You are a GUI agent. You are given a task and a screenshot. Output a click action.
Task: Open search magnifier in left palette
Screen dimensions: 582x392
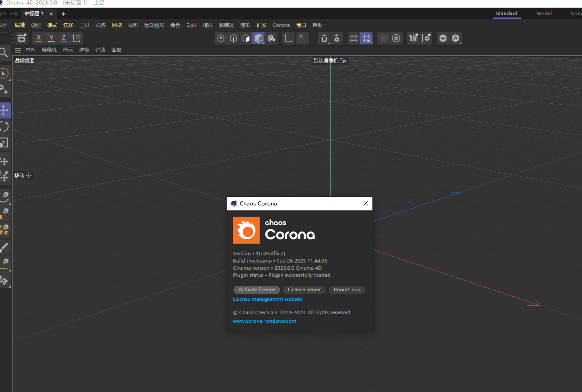tap(4, 52)
